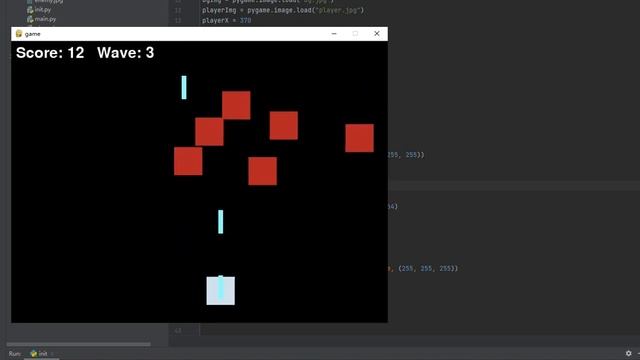The width and height of the screenshot is (640, 360).
Task: Click the Python file icon beside init.py
Action: pos(30,9)
